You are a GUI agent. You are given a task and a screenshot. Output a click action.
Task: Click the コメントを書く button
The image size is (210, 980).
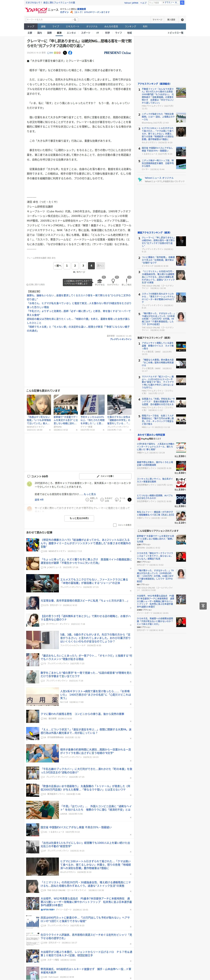pyautogui.click(x=105, y=476)
